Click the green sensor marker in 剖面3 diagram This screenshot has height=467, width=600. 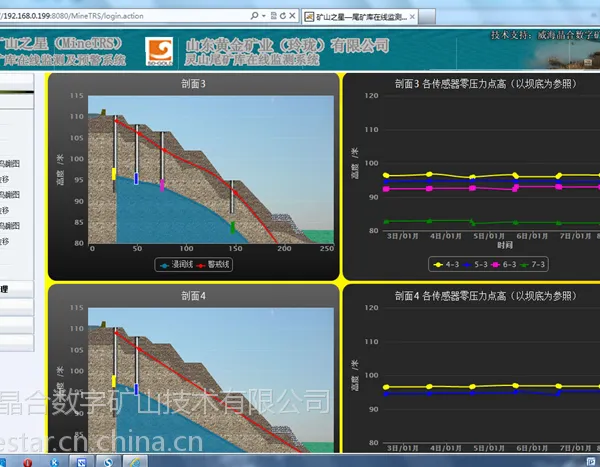233,227
